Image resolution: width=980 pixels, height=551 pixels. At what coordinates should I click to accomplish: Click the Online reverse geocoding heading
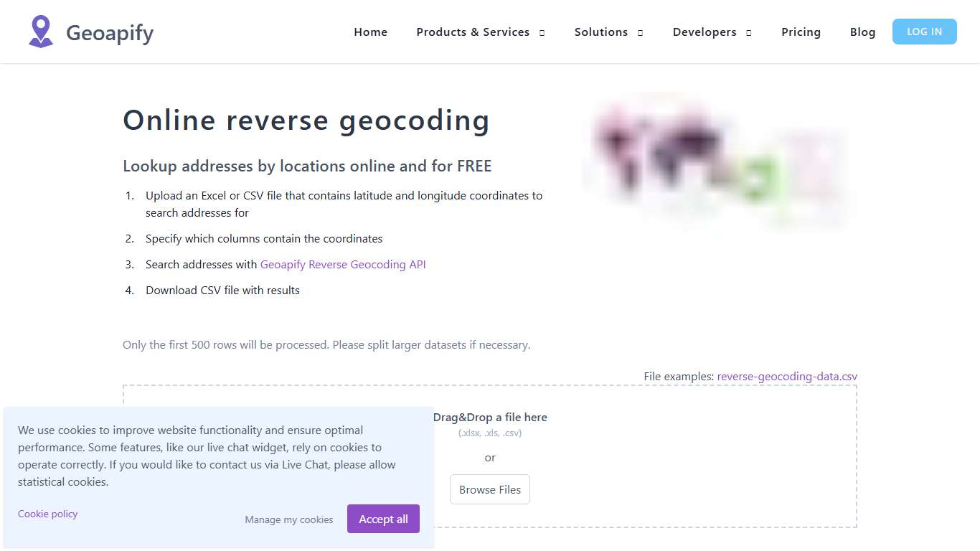(306, 120)
